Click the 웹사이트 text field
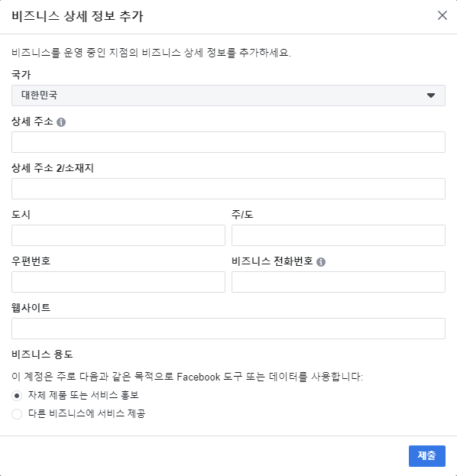 (228, 329)
